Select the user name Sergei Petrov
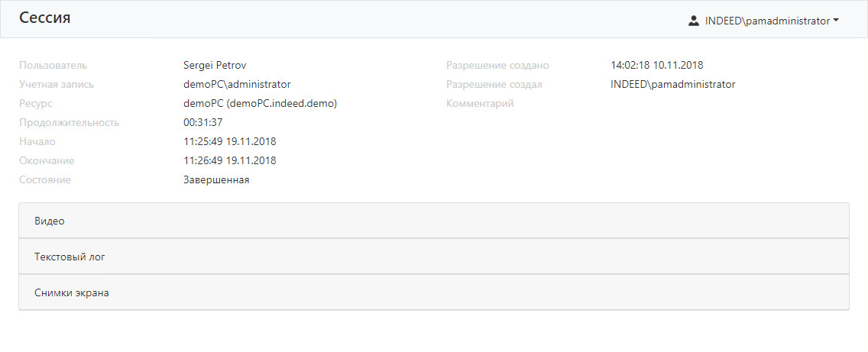The image size is (868, 352). (215, 65)
